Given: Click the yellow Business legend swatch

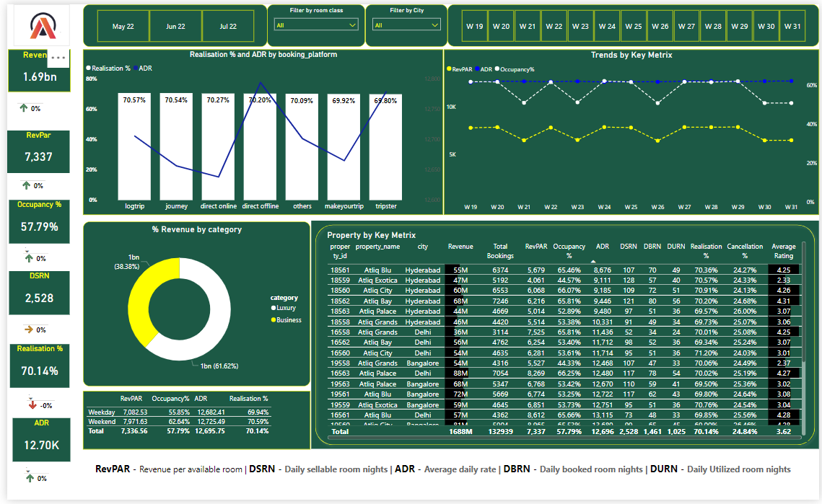Looking at the screenshot, I should tap(274, 319).
